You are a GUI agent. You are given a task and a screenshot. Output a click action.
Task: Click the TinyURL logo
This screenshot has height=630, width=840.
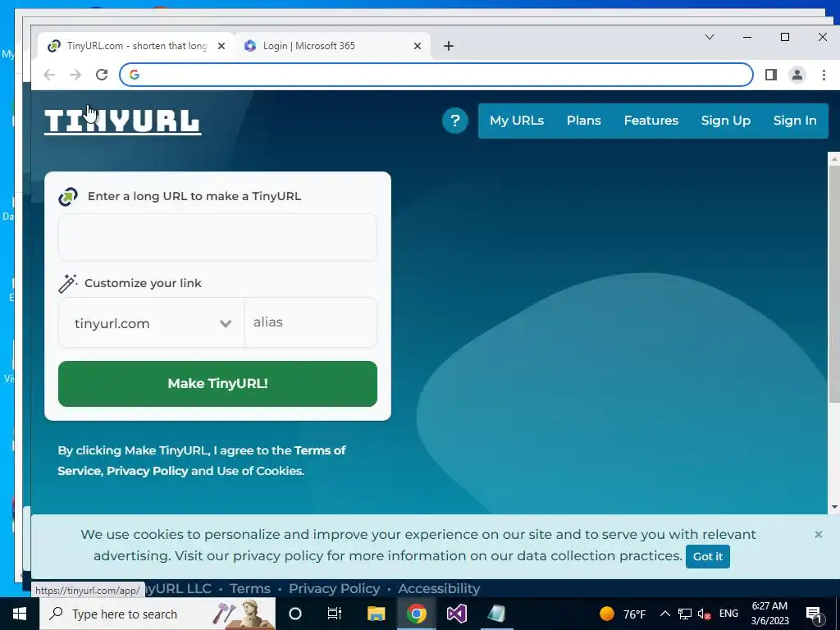coord(123,121)
